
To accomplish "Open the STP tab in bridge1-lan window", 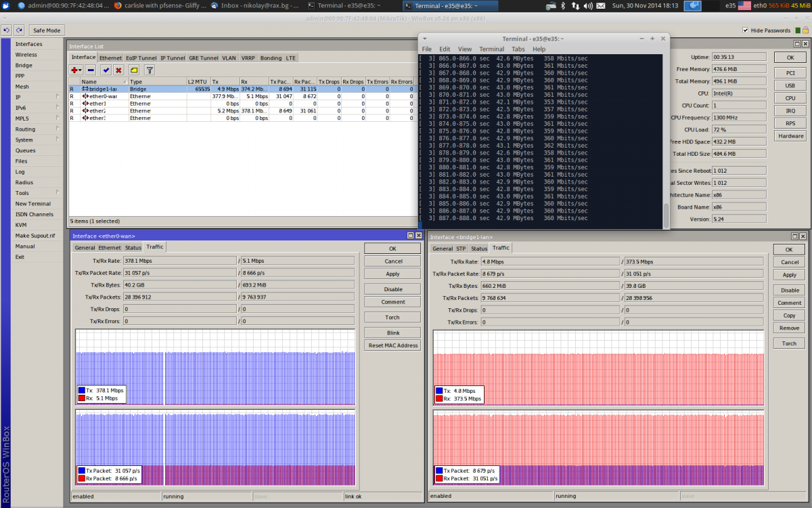I will 460,249.
